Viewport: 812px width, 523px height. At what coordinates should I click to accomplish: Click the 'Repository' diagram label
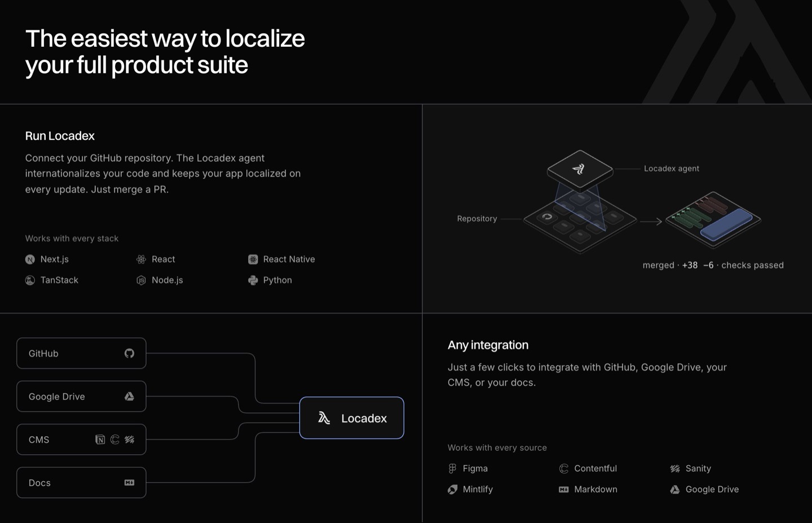click(x=477, y=219)
